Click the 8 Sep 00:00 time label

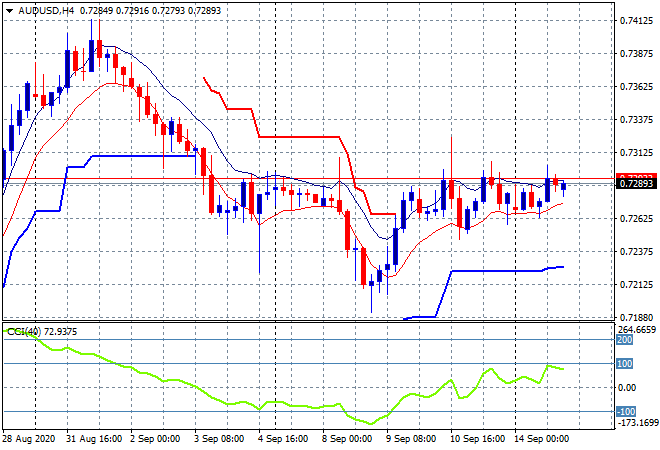(347, 439)
